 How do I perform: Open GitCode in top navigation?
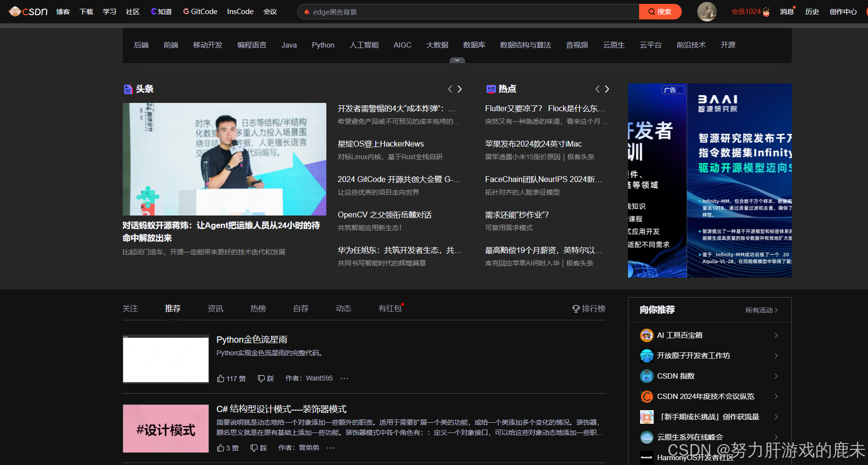pyautogui.click(x=200, y=12)
